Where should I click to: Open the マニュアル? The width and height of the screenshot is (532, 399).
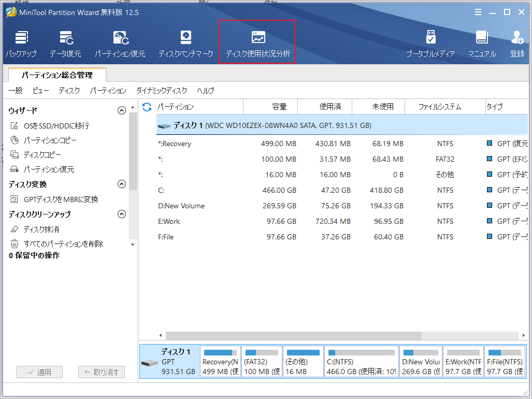tap(482, 41)
